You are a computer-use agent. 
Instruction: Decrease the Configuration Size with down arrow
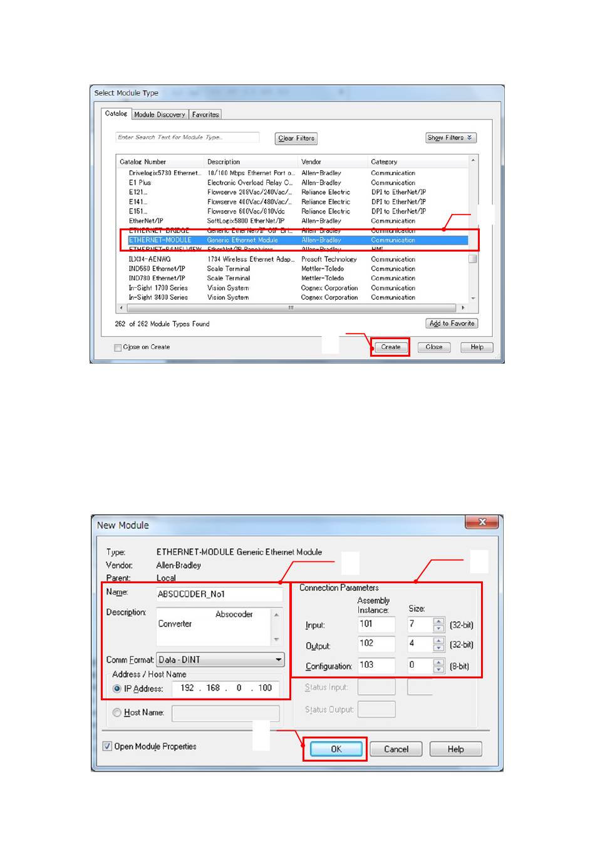438,670
